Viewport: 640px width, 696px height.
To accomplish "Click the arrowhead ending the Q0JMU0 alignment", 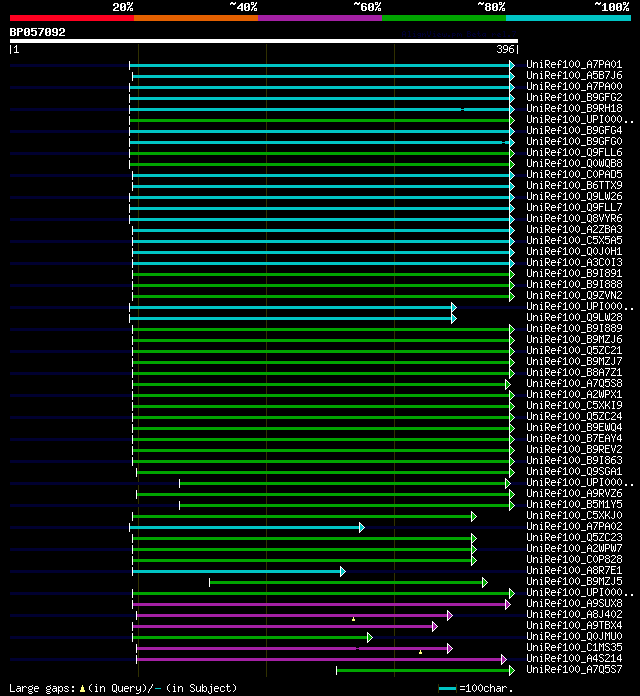I will pos(370,637).
